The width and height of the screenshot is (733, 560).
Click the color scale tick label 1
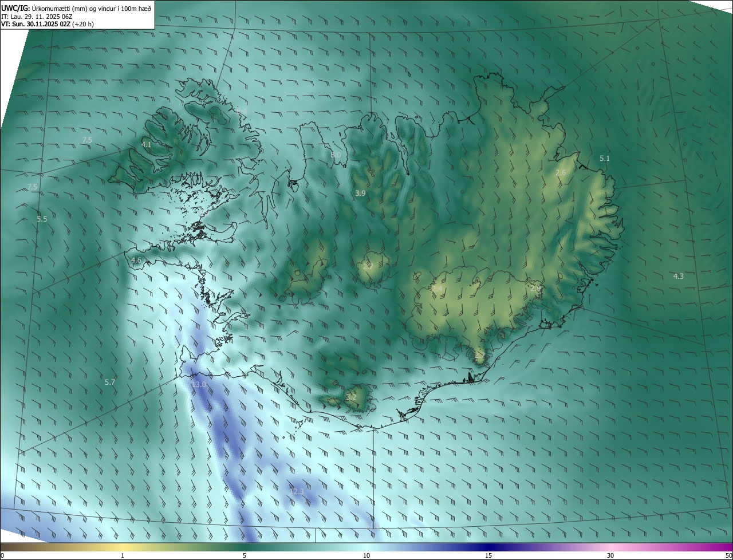click(x=123, y=555)
